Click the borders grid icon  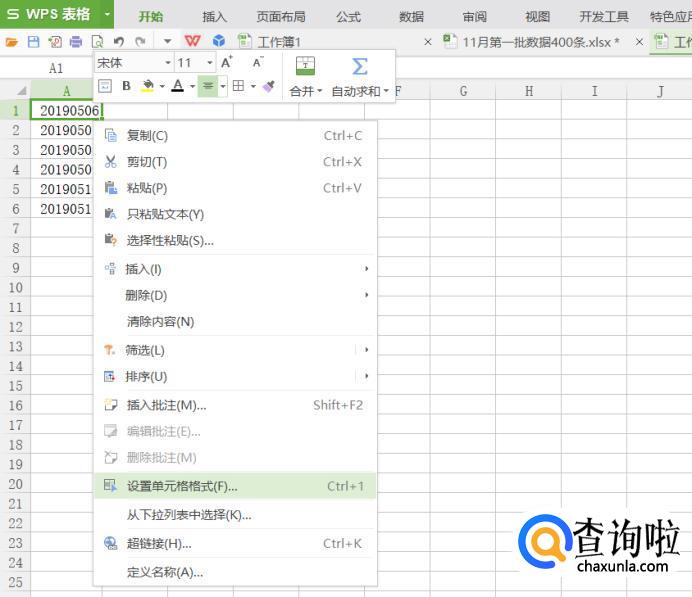point(238,86)
